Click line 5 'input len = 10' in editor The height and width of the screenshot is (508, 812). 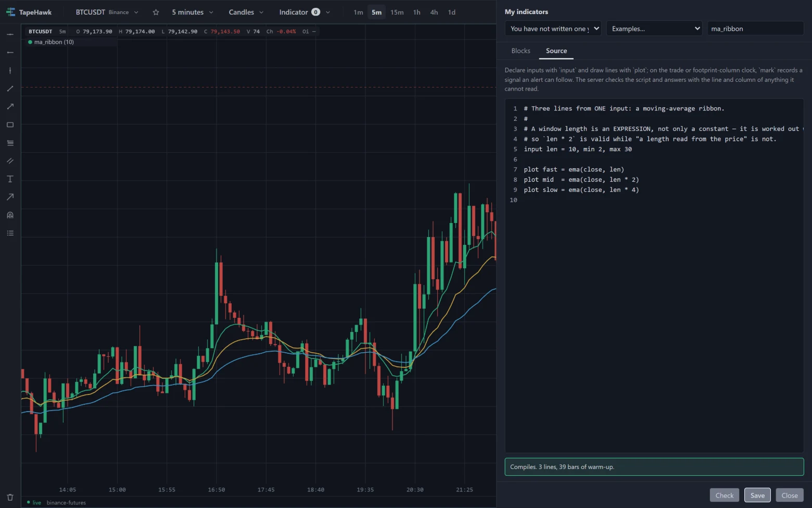click(578, 149)
